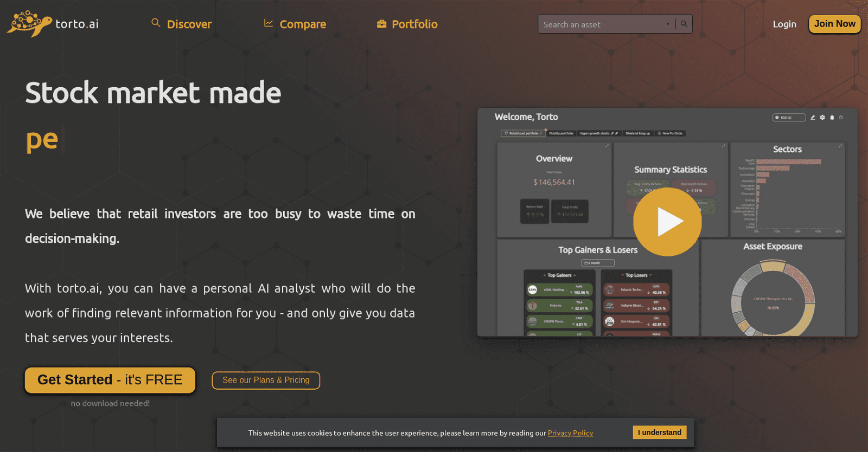Click the Login link
Viewport: 868px width, 452px height.
(784, 24)
